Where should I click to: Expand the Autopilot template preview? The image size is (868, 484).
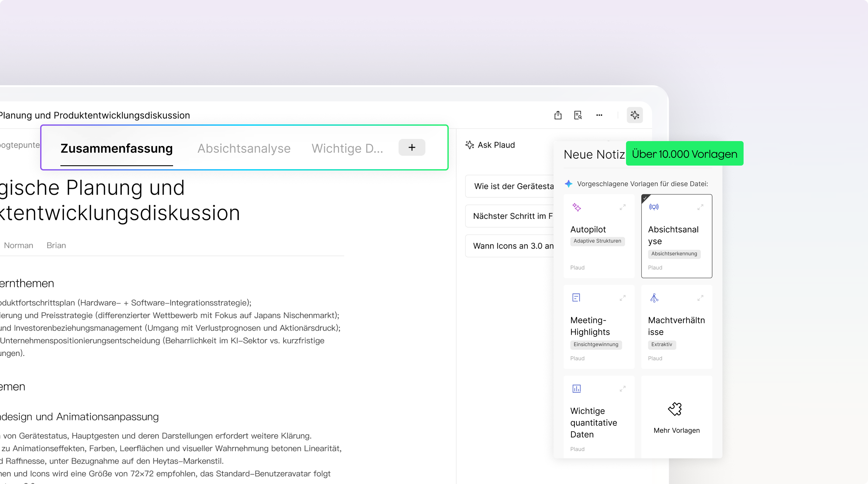click(623, 207)
